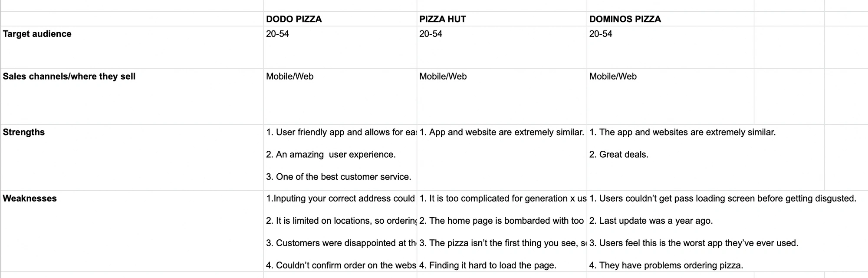The image size is (868, 278).
Task: Select Pizza Hut's weaknesses cell
Action: [x=501, y=232]
